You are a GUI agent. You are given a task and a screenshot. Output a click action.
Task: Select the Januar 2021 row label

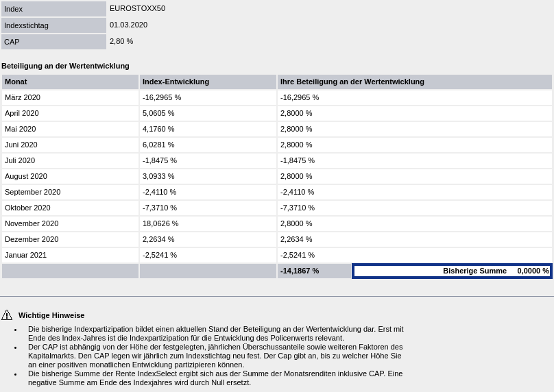pos(25,255)
